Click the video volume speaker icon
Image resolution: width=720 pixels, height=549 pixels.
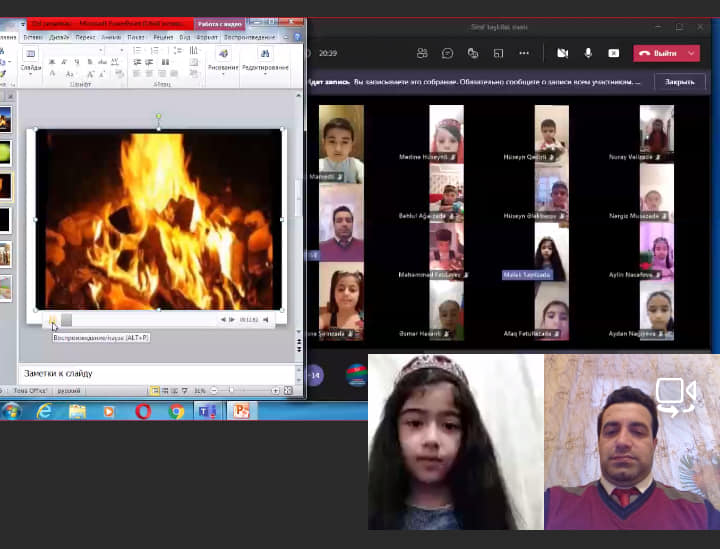pyautogui.click(x=265, y=319)
